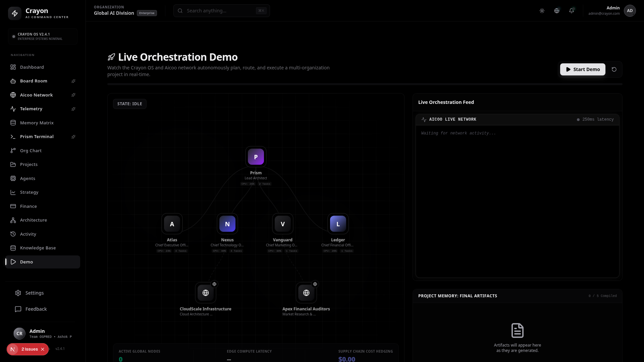Select the Apex Financial Auditors node
The height and width of the screenshot is (362, 644).
pyautogui.click(x=306, y=293)
